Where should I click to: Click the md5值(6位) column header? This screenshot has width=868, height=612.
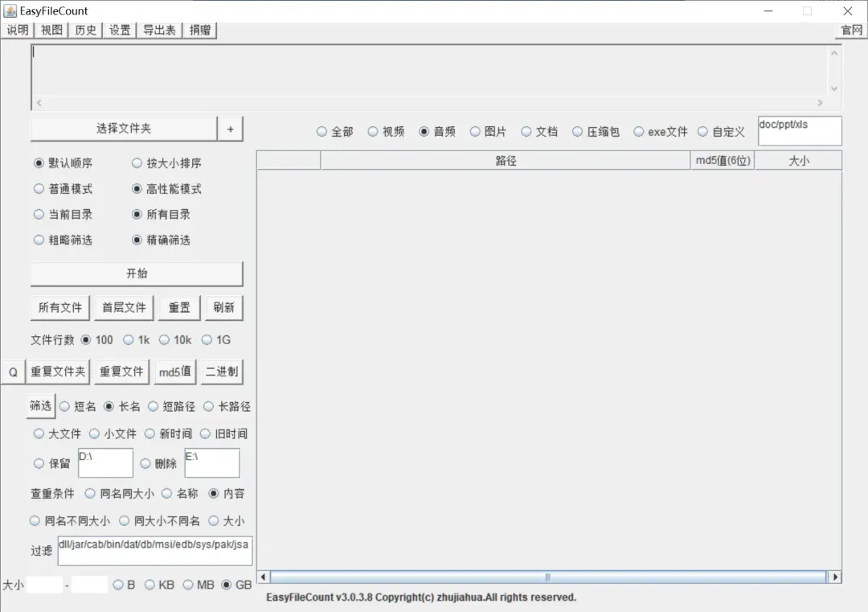(x=723, y=161)
